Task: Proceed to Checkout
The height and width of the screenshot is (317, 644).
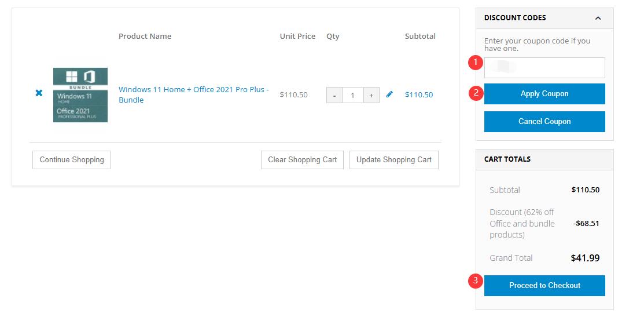Action: pyautogui.click(x=544, y=285)
